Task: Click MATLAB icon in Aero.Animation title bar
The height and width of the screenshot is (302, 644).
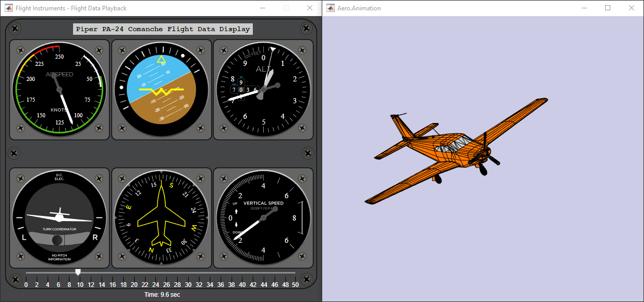Action: pos(331,8)
